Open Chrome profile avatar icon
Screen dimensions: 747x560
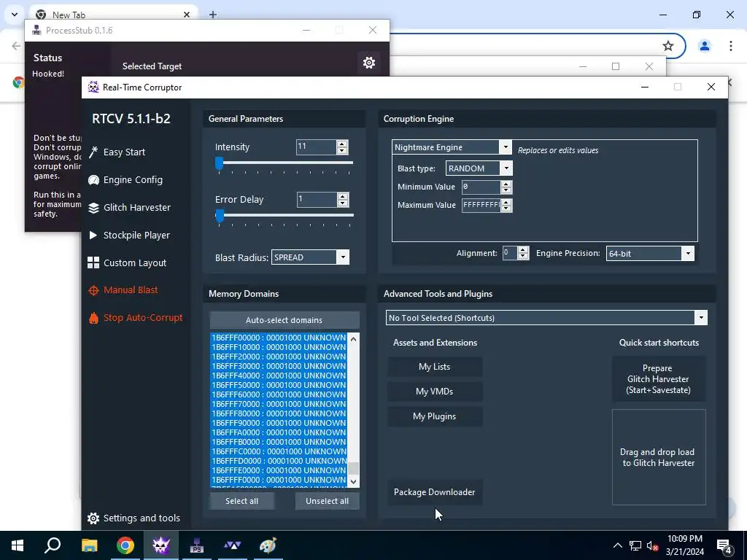705,46
